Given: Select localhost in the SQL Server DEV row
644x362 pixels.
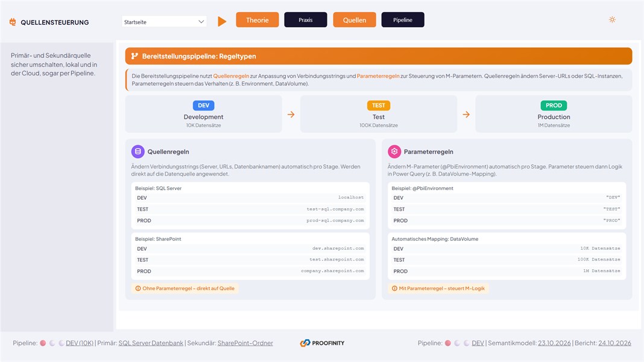Looking at the screenshot, I should (351, 197).
